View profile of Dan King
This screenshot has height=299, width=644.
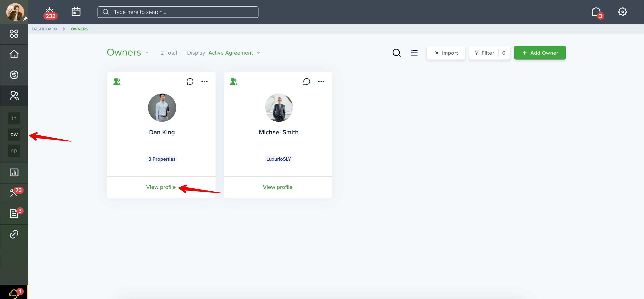161,187
